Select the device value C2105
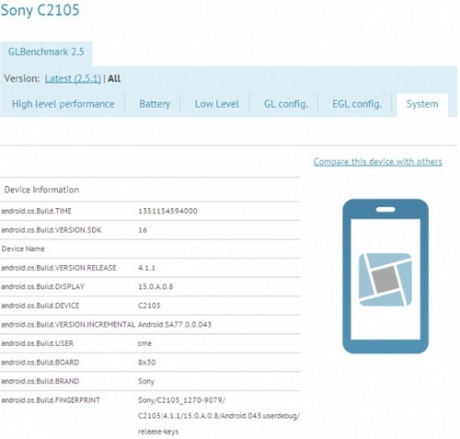The width and height of the screenshot is (460, 439). tap(149, 306)
